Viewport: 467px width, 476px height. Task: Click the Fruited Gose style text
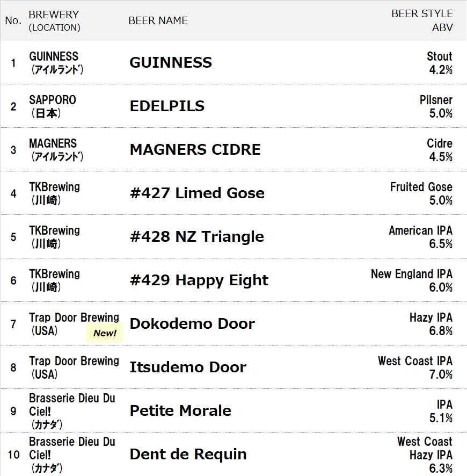click(x=421, y=187)
